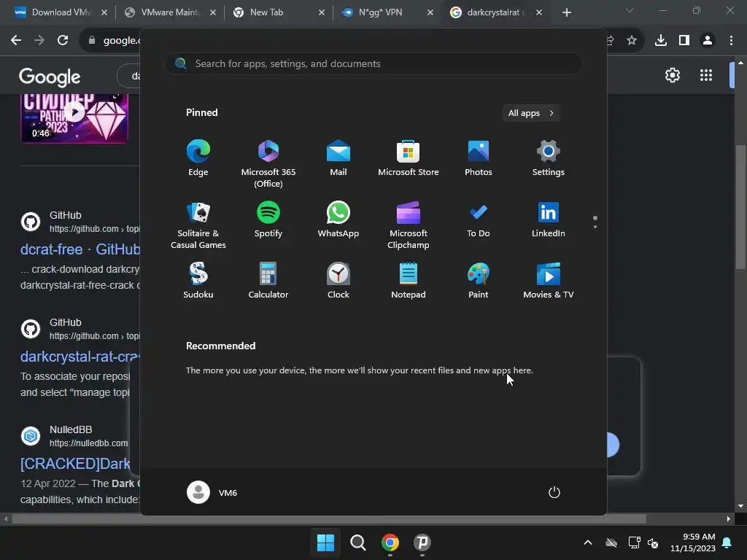
Task: Open the Chrome tab search dropdown
Action: (x=629, y=10)
